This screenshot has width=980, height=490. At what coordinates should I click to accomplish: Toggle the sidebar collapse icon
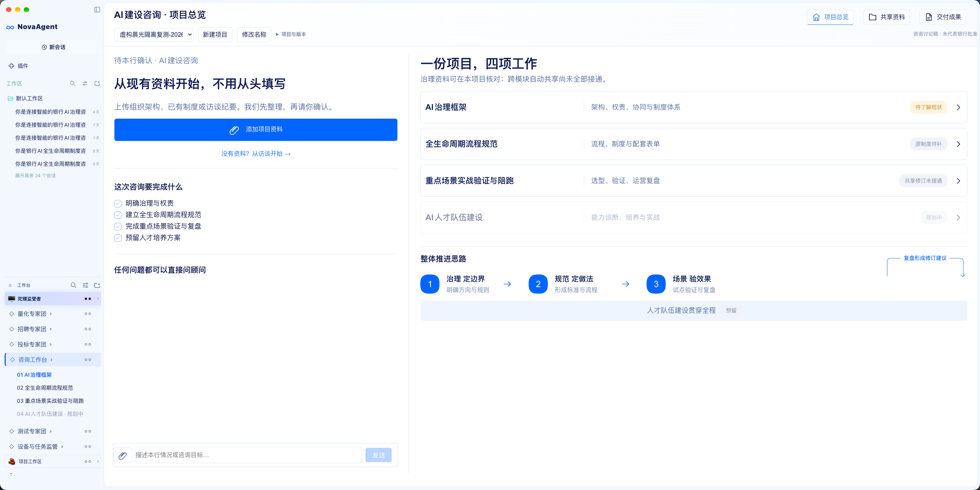(97, 10)
